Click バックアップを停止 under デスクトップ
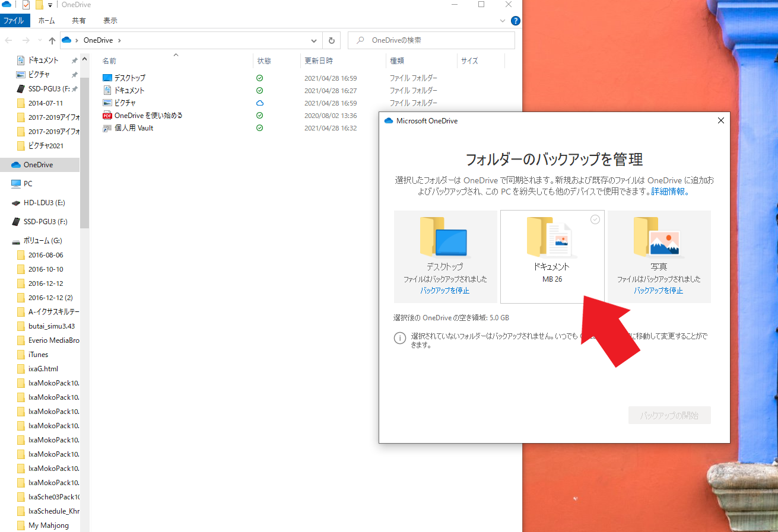The image size is (778, 532). (445, 291)
